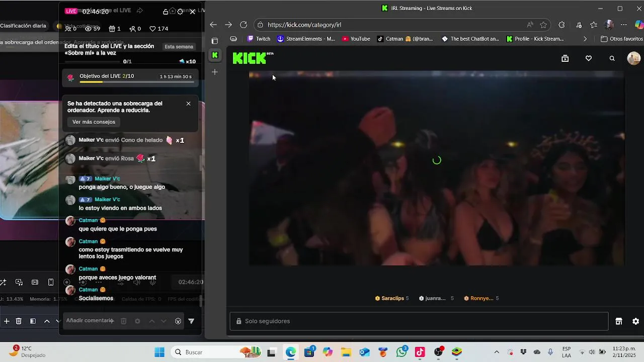Open The best ChatBot bookmark
Image resolution: width=644 pixels, height=362 pixels.
(470, 39)
